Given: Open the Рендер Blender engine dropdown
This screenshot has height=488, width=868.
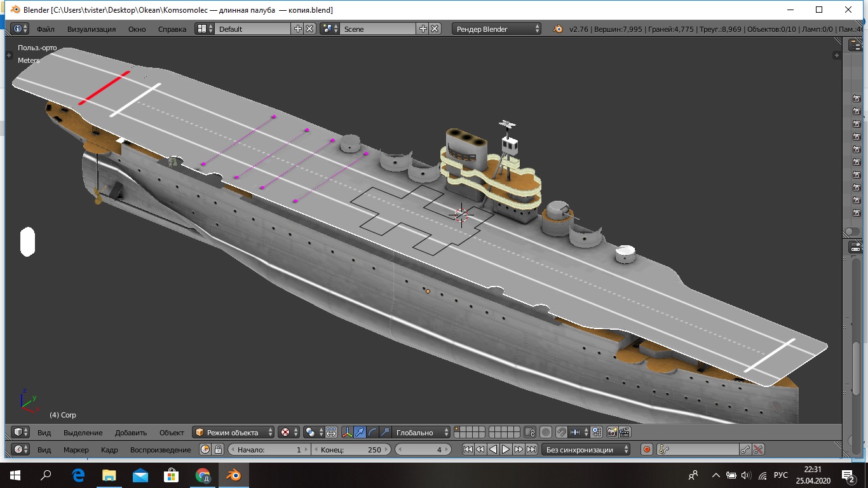Looking at the screenshot, I should click(x=497, y=29).
